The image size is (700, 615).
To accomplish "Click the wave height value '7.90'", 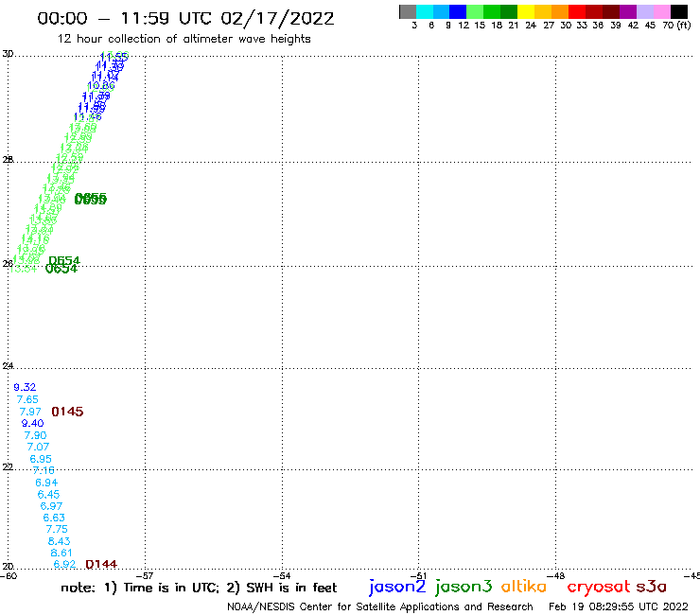I will point(35,435).
